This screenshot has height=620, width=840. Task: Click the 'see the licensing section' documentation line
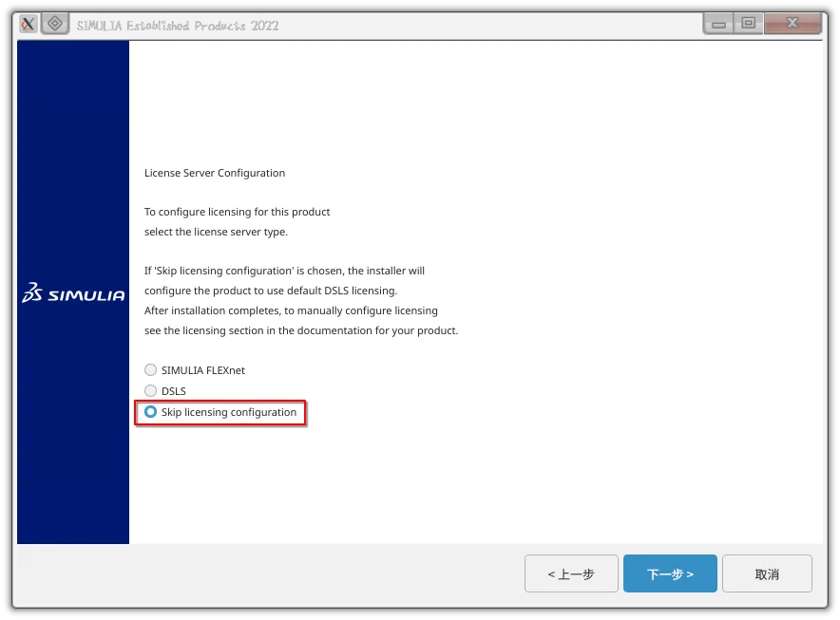tap(301, 330)
